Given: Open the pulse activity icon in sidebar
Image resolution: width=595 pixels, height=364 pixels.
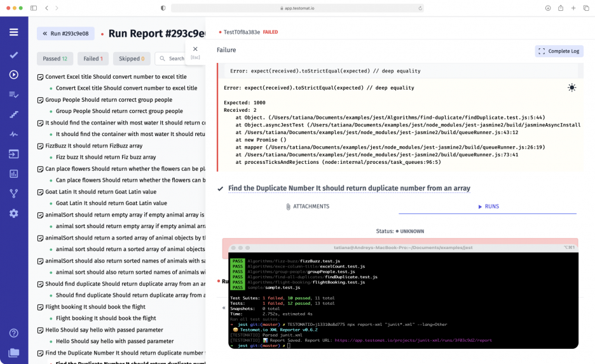Looking at the screenshot, I should click(13, 134).
